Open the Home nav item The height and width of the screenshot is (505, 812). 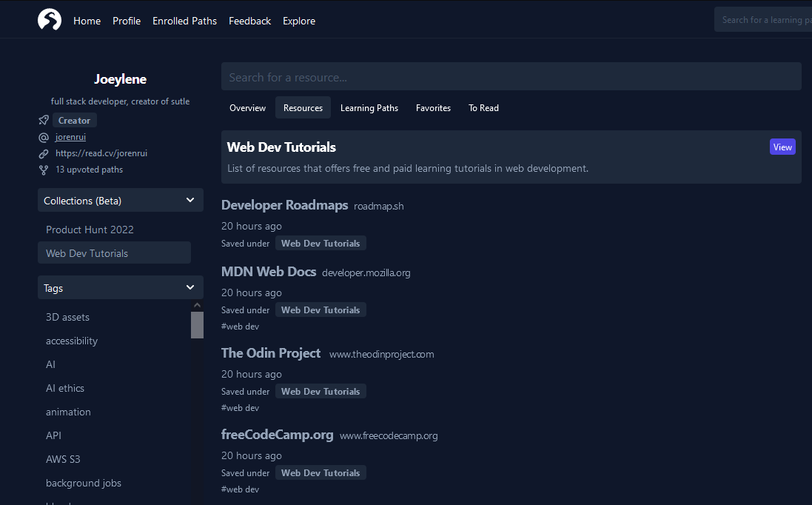(87, 21)
